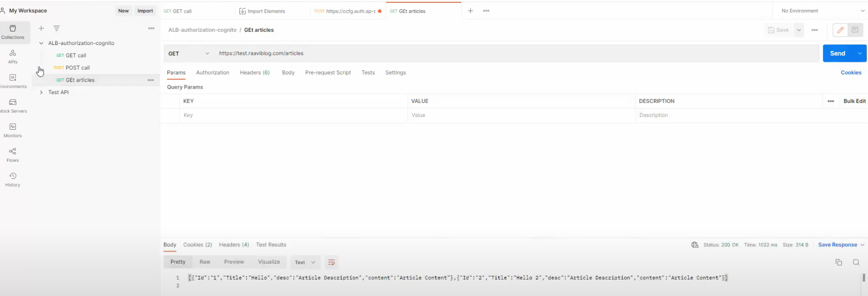Click the filter collections icon
The image size is (868, 296).
pos(57,29)
